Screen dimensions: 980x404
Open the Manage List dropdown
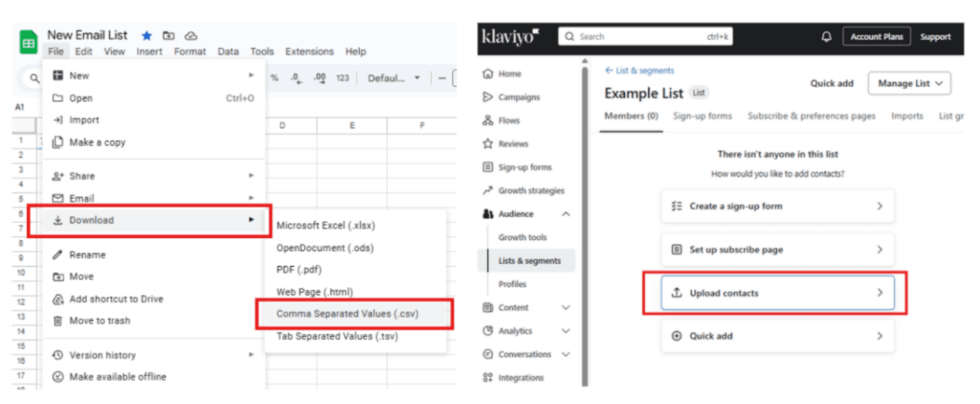point(909,83)
